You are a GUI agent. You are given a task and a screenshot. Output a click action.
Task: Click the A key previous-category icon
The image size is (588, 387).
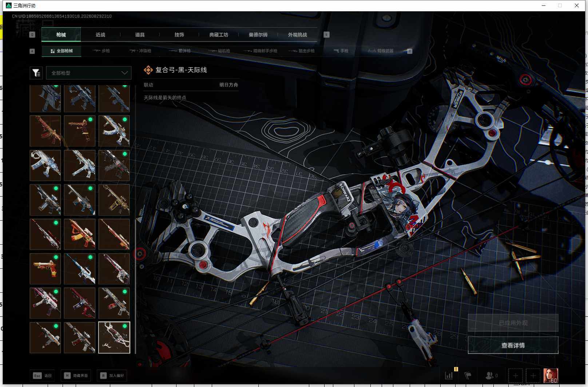tap(32, 51)
